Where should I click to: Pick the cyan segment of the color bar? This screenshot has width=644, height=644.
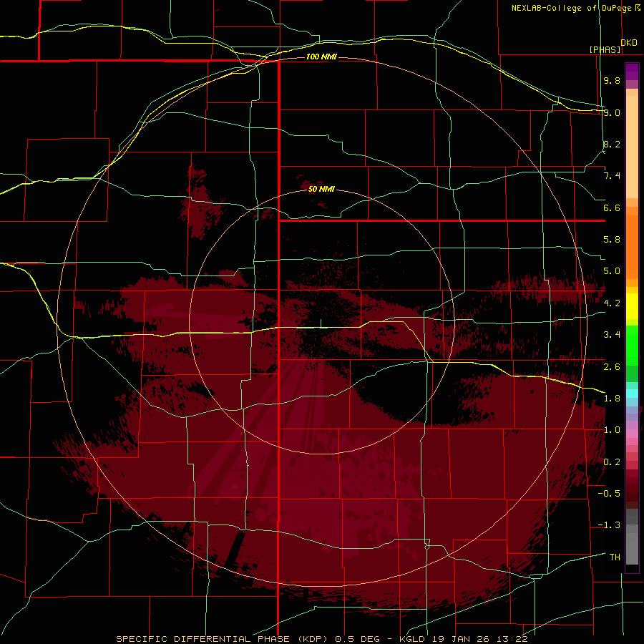coord(632,394)
